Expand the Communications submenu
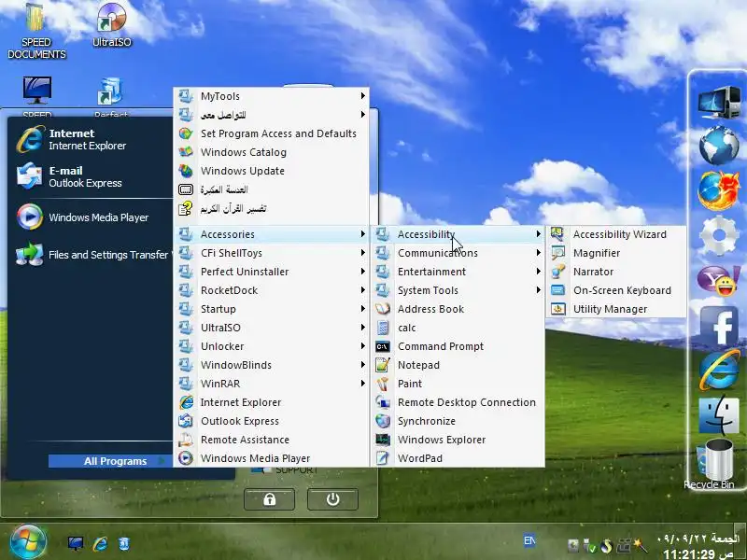Image resolution: width=747 pixels, height=560 pixels. pyautogui.click(x=458, y=253)
